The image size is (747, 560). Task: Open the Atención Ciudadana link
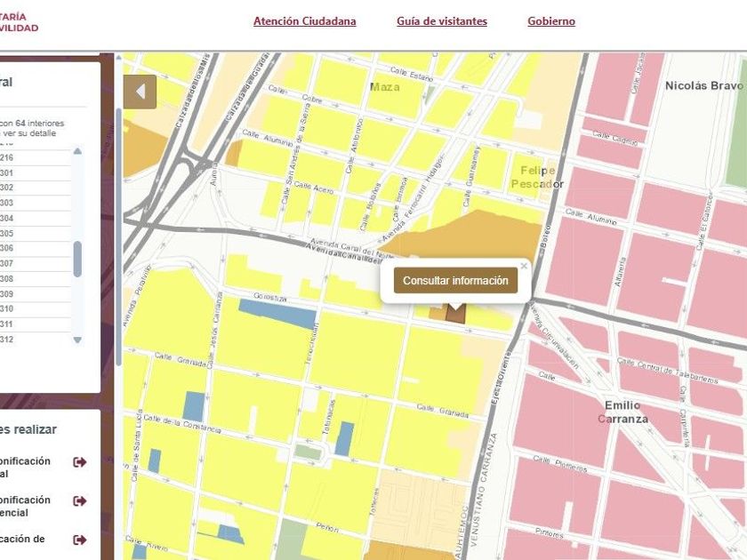(304, 21)
